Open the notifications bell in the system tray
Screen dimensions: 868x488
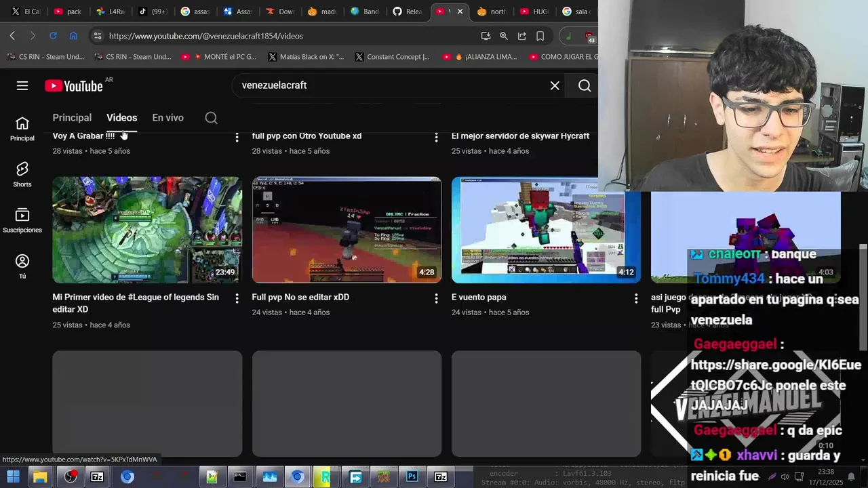[x=851, y=476]
